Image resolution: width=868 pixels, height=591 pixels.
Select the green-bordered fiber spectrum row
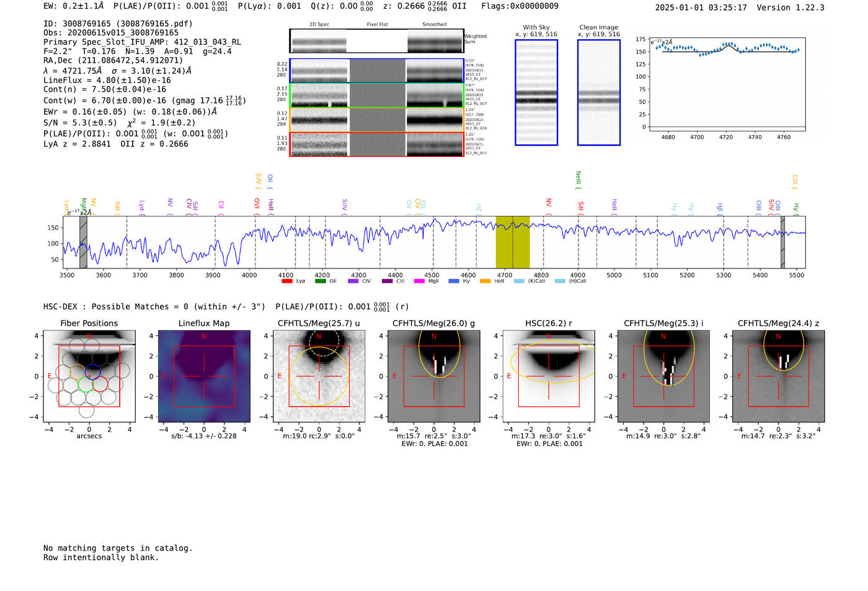point(377,95)
